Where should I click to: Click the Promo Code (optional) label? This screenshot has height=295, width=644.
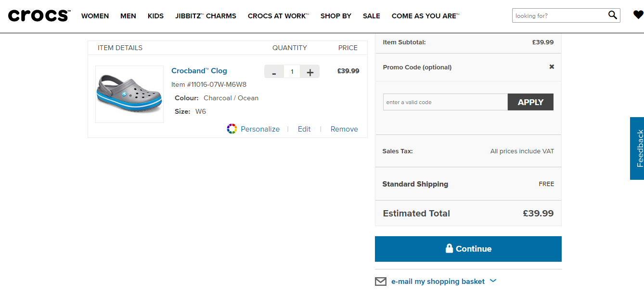point(417,67)
